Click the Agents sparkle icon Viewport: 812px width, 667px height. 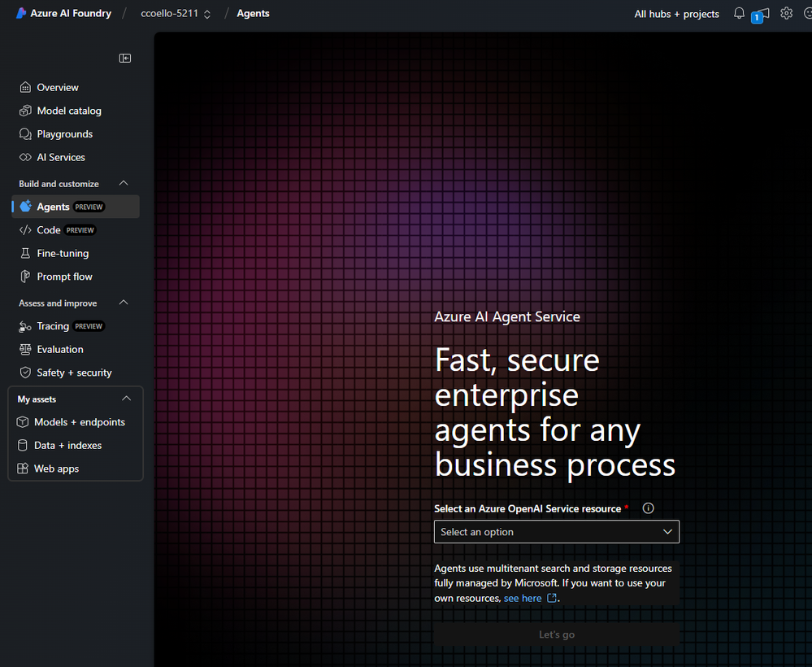(x=25, y=207)
